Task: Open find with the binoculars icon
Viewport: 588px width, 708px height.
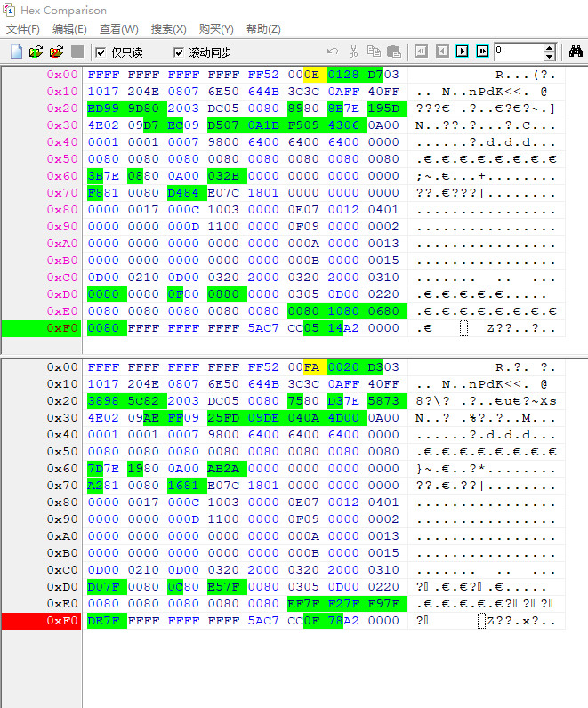Action: [x=576, y=52]
